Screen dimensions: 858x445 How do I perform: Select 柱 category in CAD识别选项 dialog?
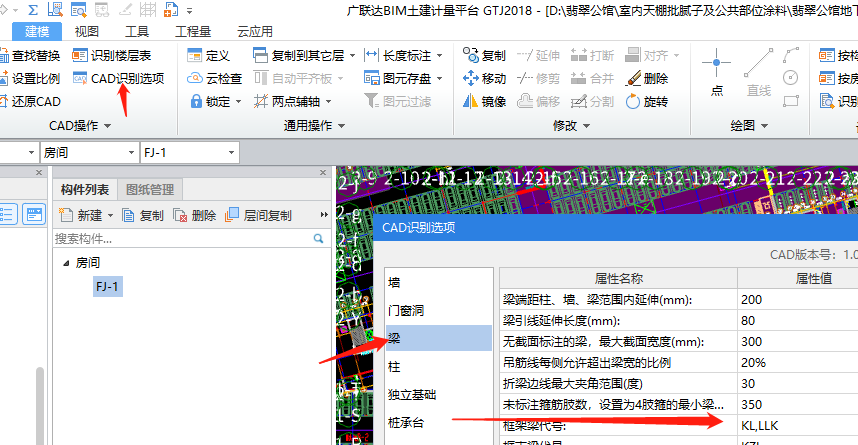pyautogui.click(x=439, y=366)
